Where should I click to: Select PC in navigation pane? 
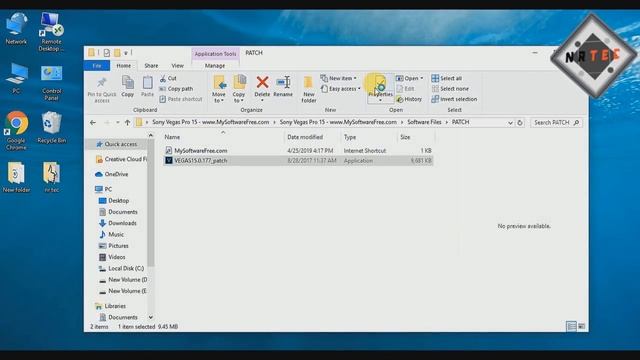(103, 189)
